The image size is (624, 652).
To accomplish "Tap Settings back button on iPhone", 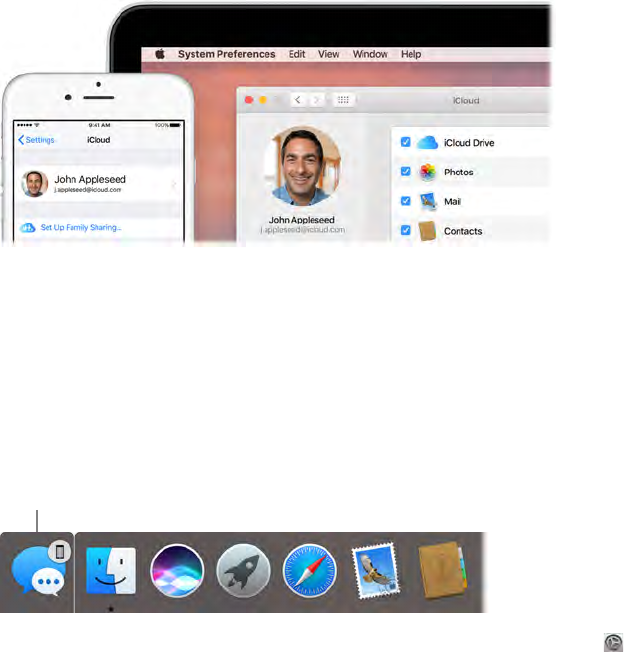I will 36,140.
